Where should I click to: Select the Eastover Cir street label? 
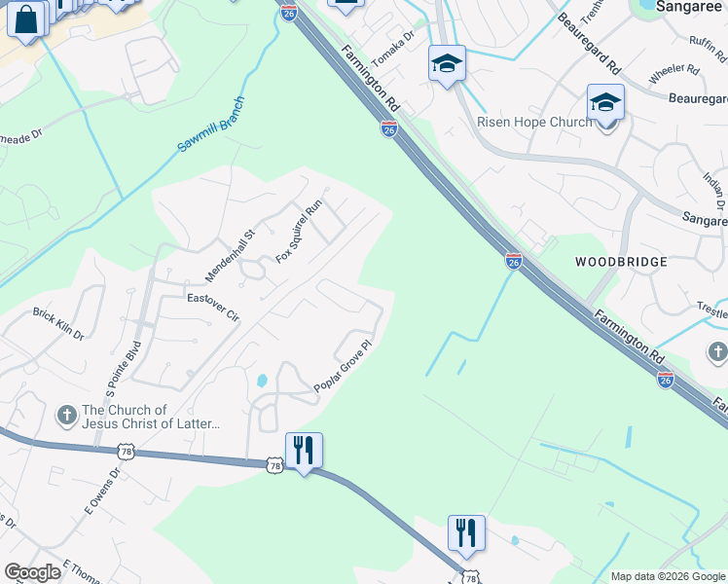[213, 308]
